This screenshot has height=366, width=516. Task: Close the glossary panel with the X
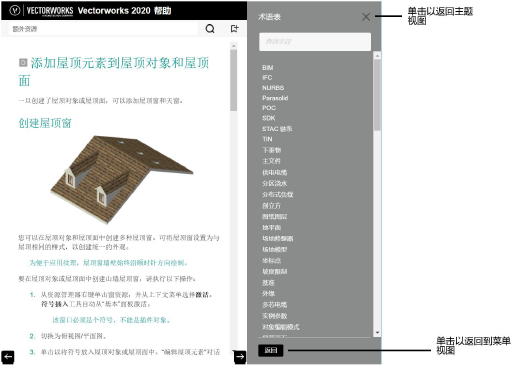tap(366, 17)
